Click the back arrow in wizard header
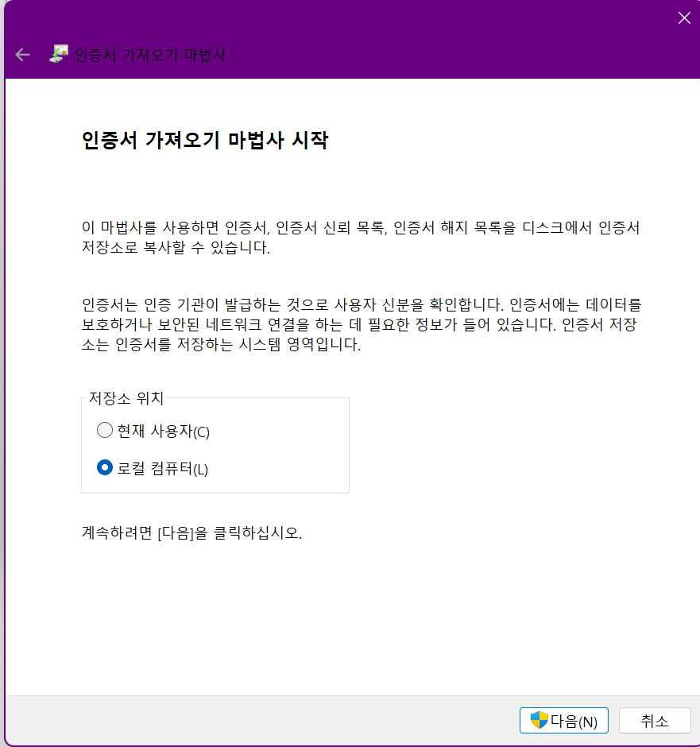 click(x=22, y=55)
